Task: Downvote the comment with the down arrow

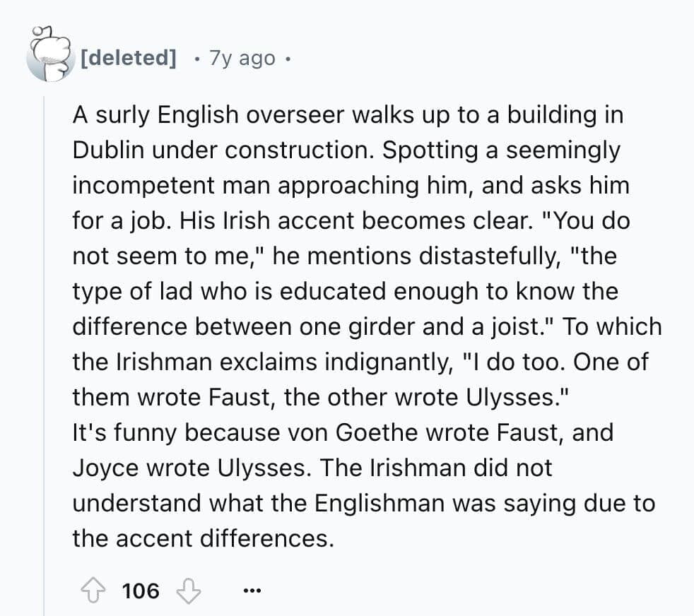Action: pos(188,590)
